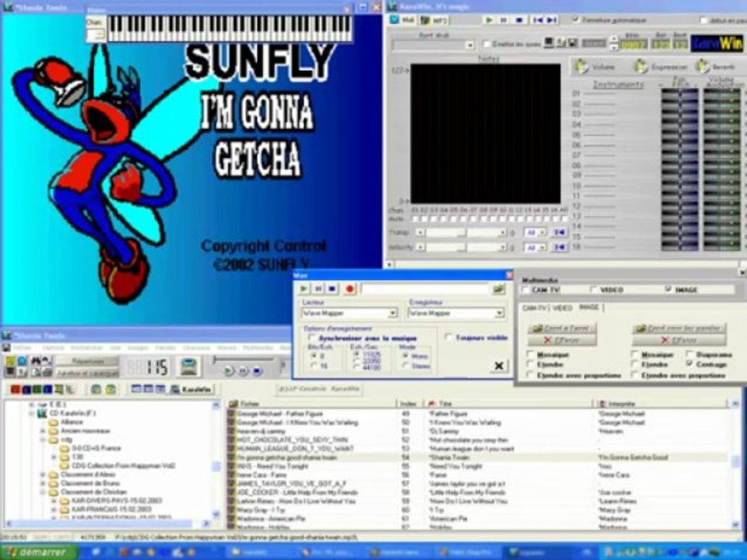Select 16 bits radio option
Screen dimensions: 747x560
coord(314,366)
